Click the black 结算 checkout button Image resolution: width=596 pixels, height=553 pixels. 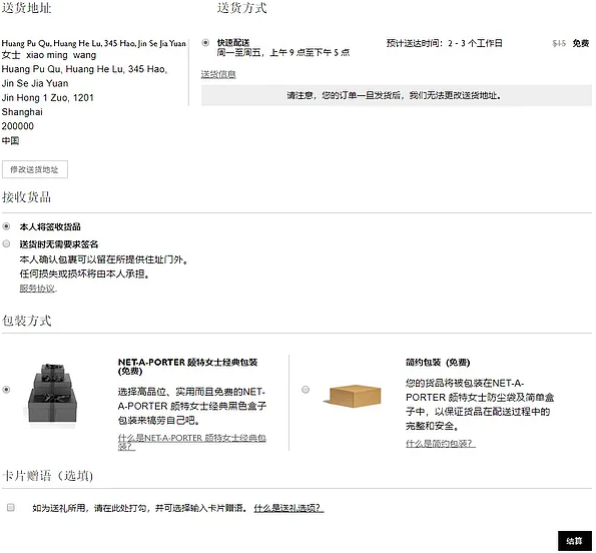(x=574, y=541)
